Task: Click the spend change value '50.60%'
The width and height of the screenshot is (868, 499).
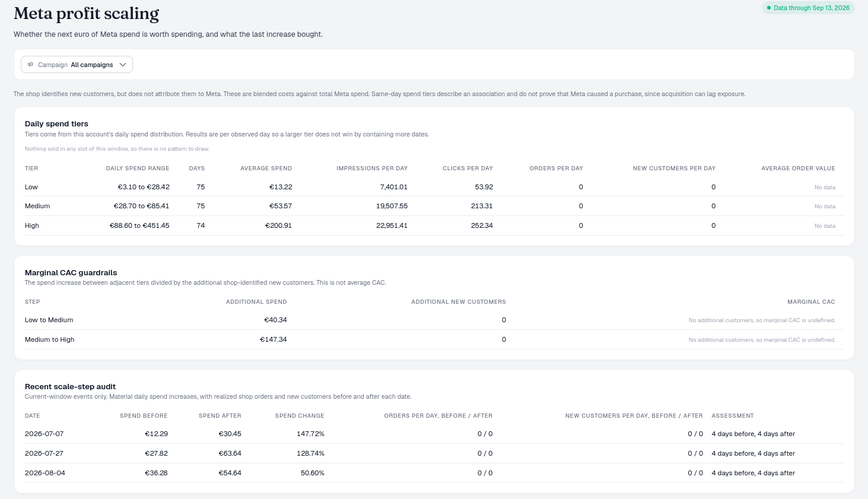Action: (313, 473)
